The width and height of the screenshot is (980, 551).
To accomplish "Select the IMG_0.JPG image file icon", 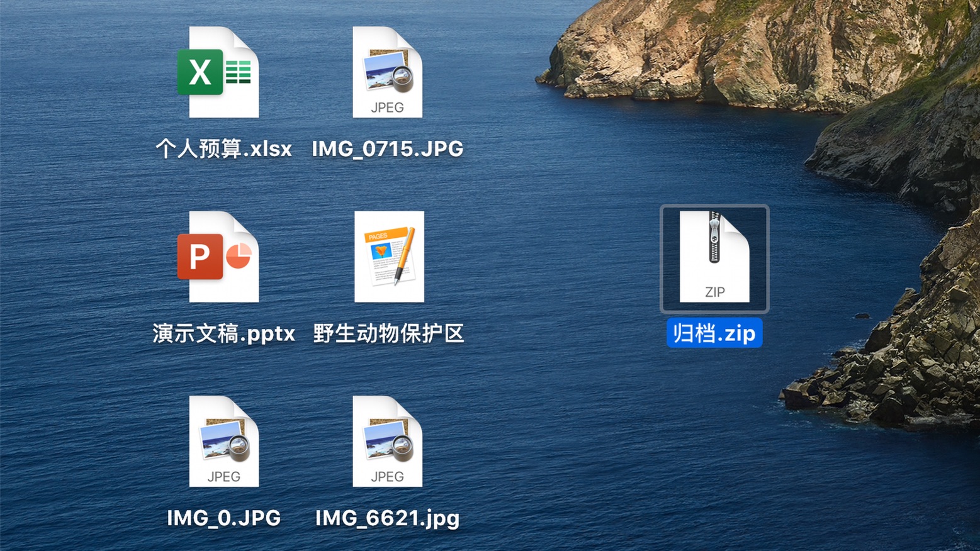I will point(224,441).
